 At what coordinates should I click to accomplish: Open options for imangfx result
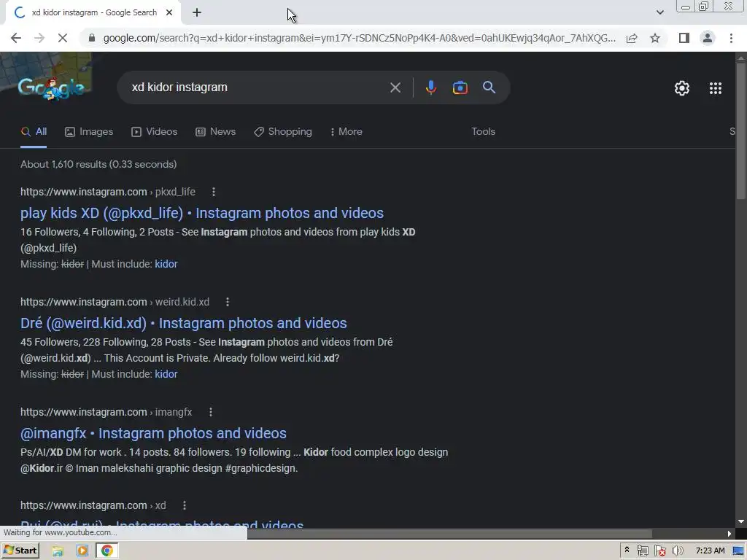pos(211,413)
